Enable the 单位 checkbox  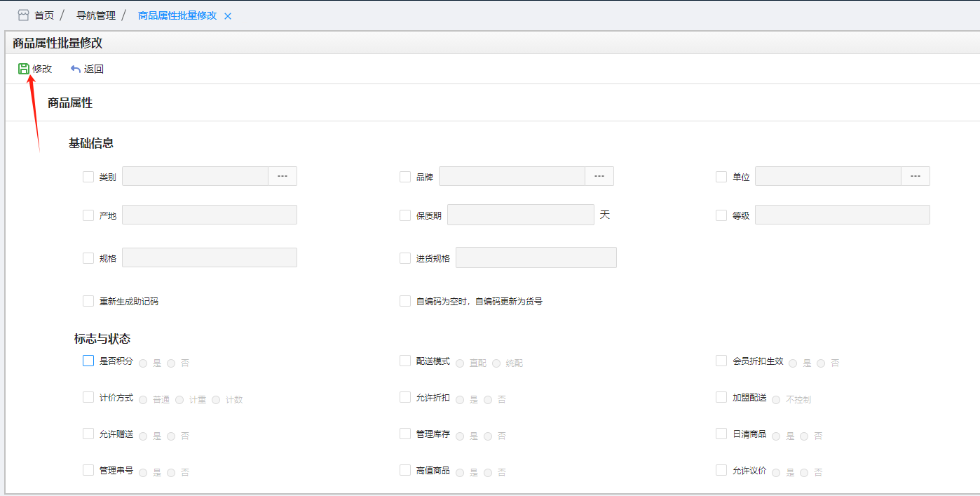point(721,177)
